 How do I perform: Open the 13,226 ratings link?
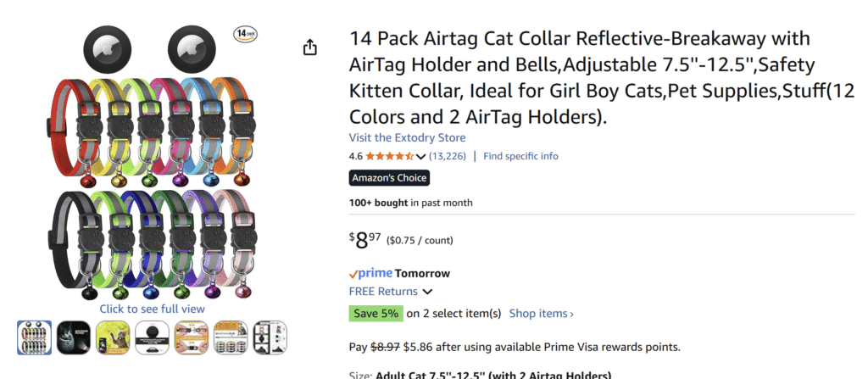point(447,156)
